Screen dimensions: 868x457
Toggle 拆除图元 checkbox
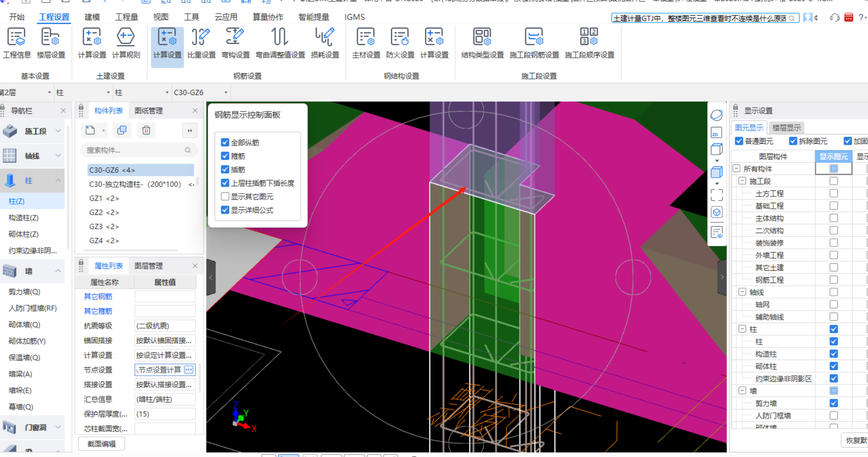tap(793, 141)
